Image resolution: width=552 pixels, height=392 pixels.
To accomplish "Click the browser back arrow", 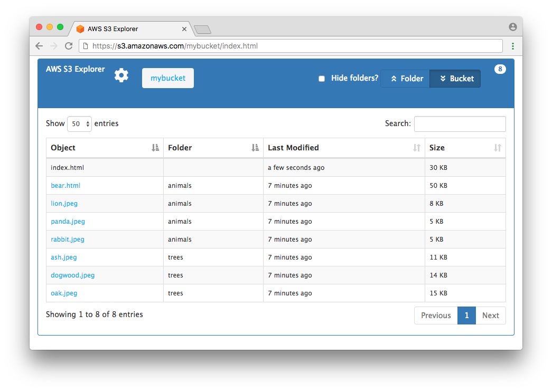I will click(x=39, y=46).
